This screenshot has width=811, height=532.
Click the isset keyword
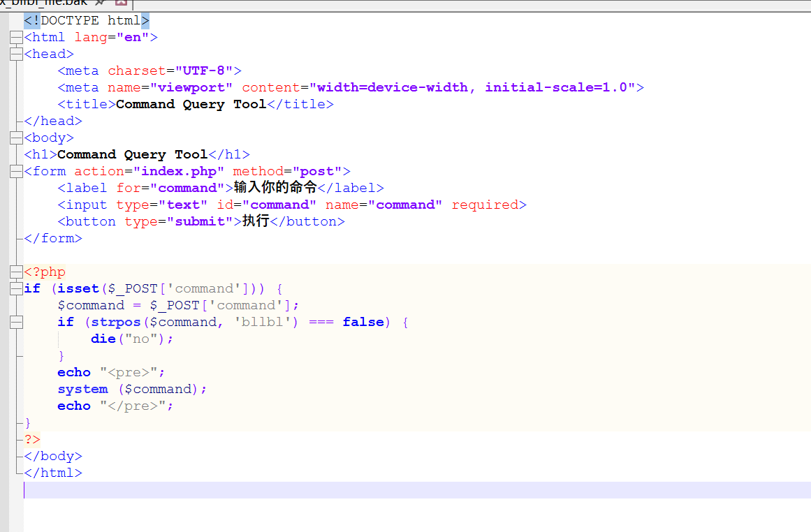click(x=78, y=288)
